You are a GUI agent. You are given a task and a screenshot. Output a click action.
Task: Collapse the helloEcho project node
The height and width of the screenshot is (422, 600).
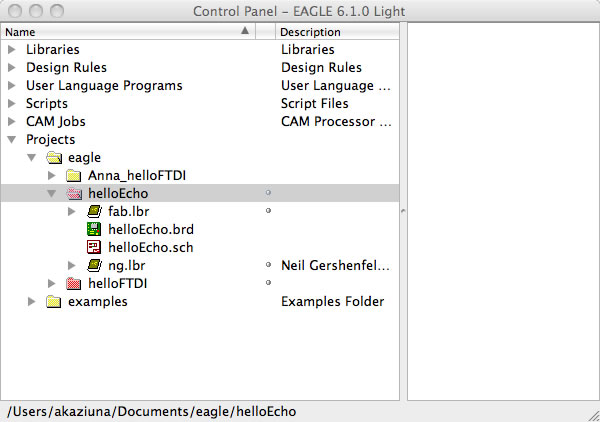(52, 194)
